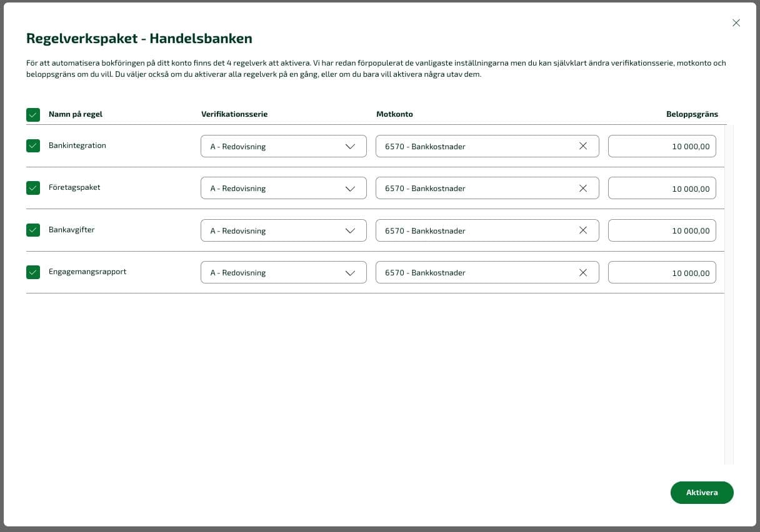
Task: Clear Motkonto in the Engagemangsrapport row
Action: 583,272
